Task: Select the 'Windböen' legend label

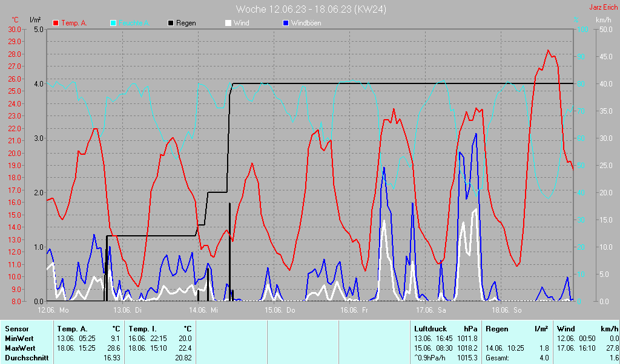Action: [306, 24]
